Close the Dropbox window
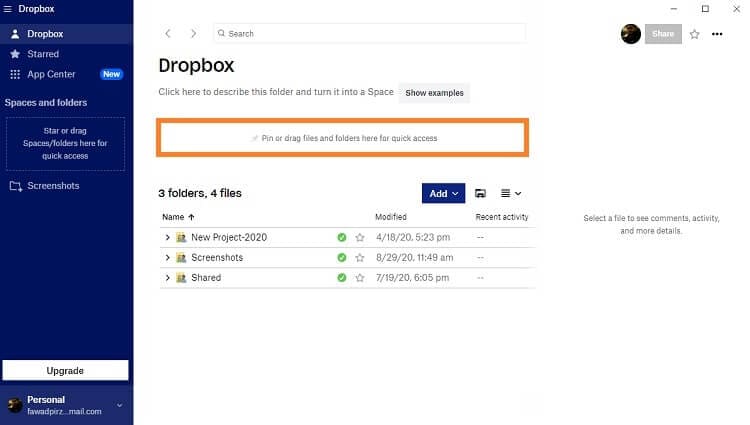The image size is (750, 425). [x=737, y=9]
